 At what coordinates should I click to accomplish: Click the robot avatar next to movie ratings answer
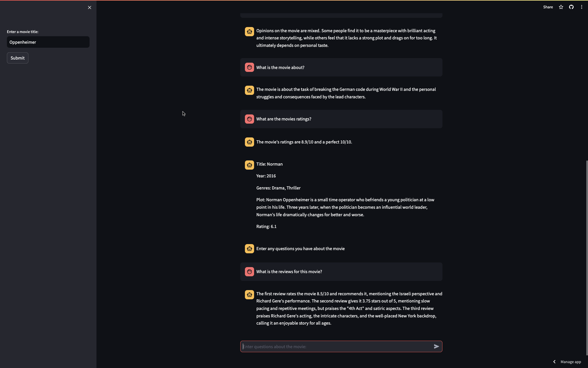click(249, 142)
